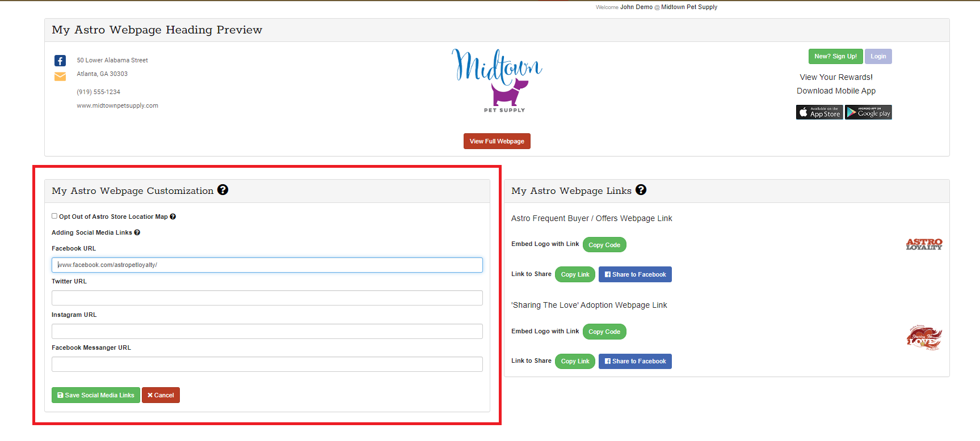Enable Opt Out of Astro Store Locator Map
980x441 pixels.
coord(54,216)
